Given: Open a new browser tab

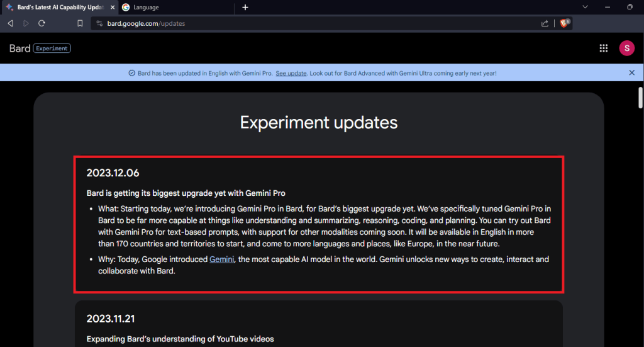Looking at the screenshot, I should coord(245,8).
